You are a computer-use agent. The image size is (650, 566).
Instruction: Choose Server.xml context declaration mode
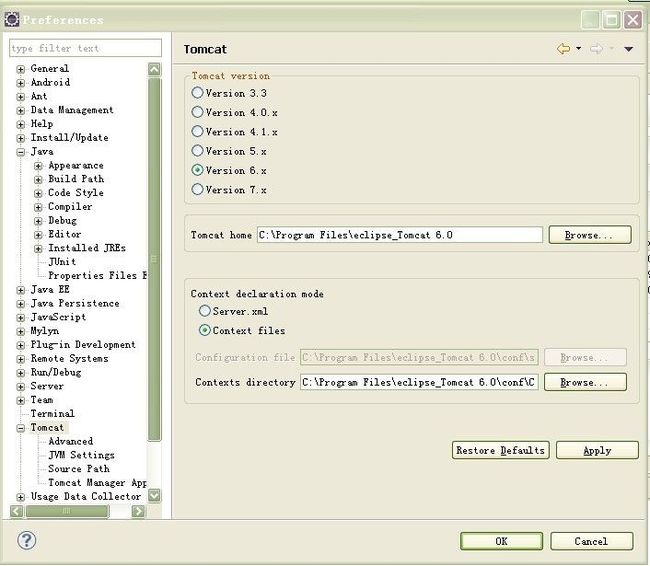(x=204, y=311)
